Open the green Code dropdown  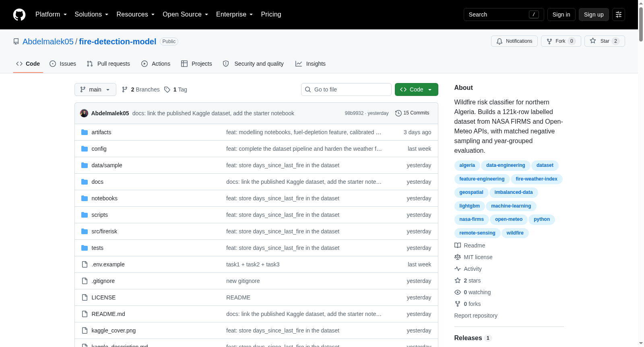(x=417, y=89)
